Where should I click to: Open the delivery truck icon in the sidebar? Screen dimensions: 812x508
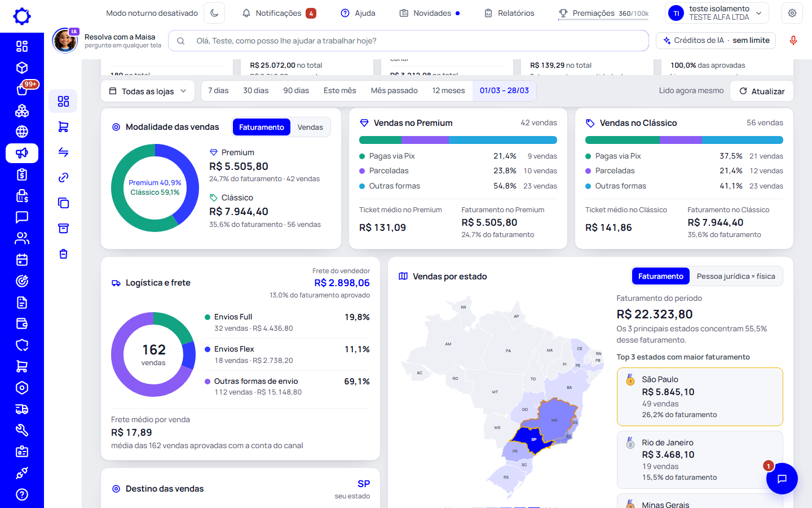pyautogui.click(x=22, y=409)
